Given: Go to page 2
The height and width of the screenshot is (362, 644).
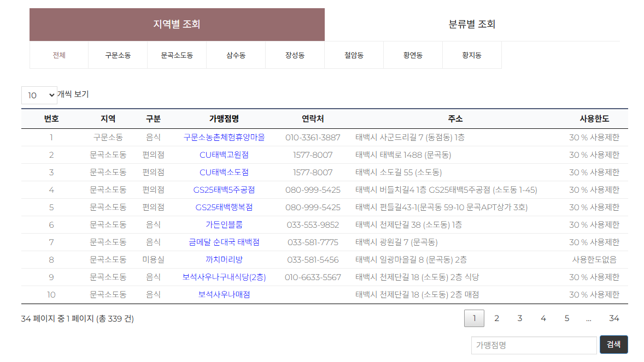Looking at the screenshot, I should (496, 318).
